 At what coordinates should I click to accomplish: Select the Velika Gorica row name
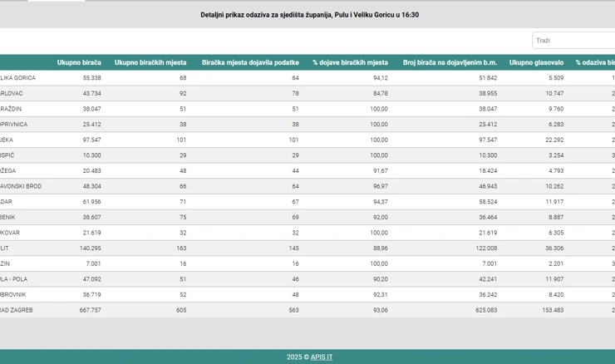pos(17,78)
